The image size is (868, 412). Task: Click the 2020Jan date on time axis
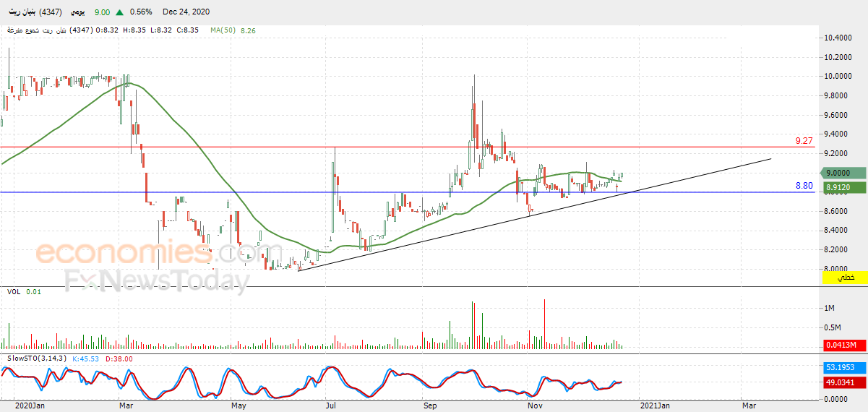[x=30, y=406]
